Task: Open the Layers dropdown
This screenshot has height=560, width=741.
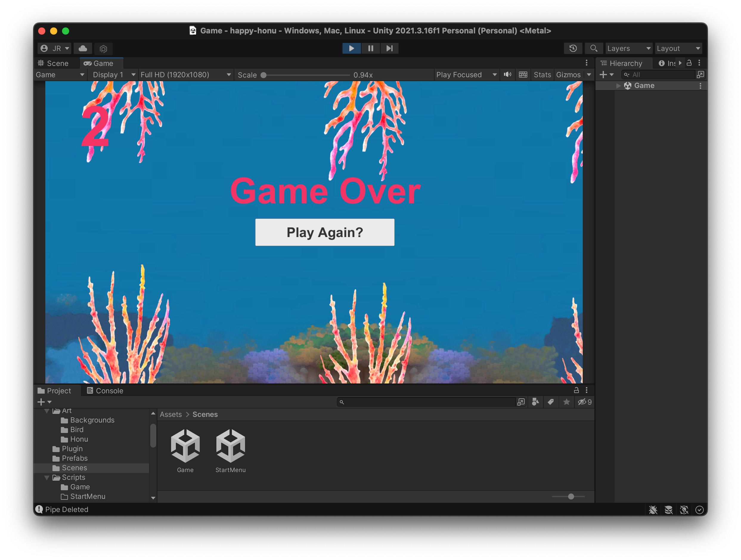Action: coord(628,48)
